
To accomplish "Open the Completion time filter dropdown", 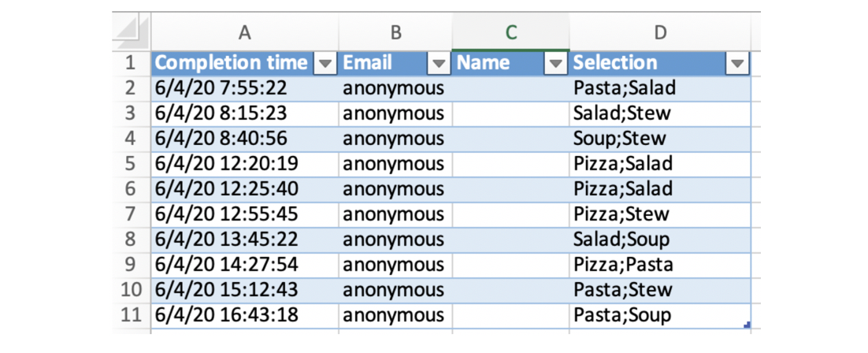I will click(x=325, y=64).
